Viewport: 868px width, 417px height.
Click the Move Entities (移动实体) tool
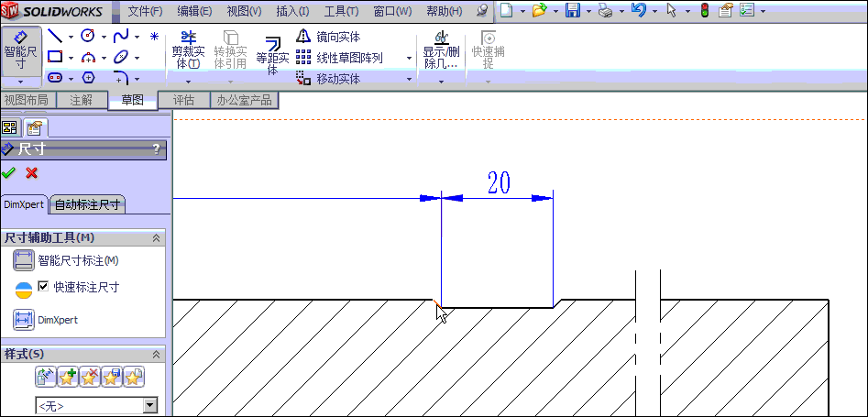point(328,79)
